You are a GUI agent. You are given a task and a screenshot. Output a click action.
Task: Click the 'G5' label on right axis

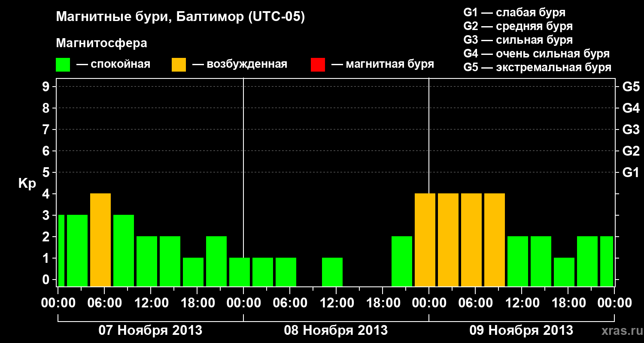coord(631,87)
